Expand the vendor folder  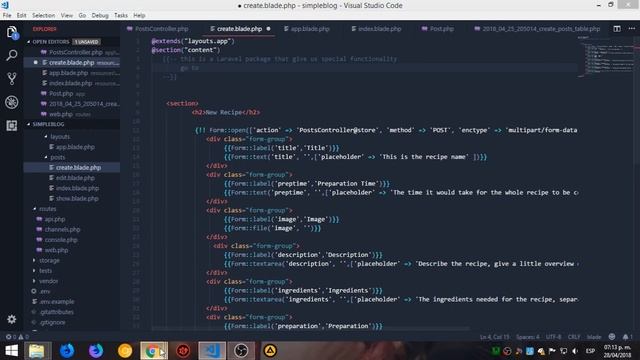48,281
